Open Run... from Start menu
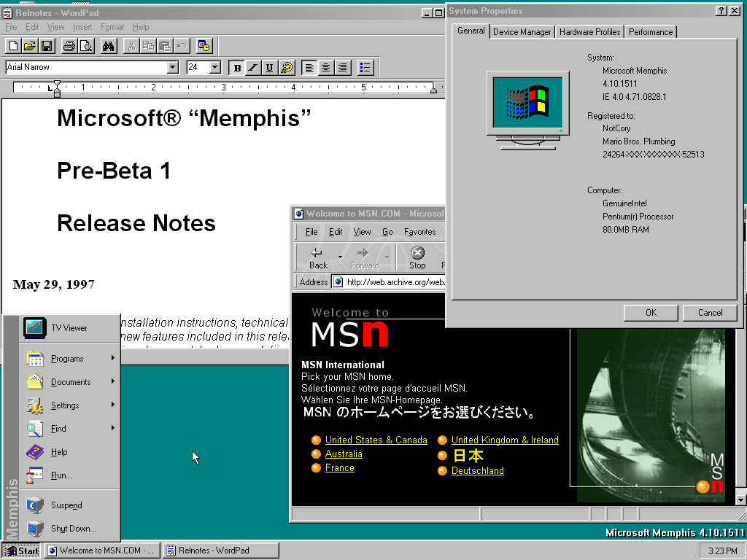Screen dimensions: 747x560 [69, 475]
